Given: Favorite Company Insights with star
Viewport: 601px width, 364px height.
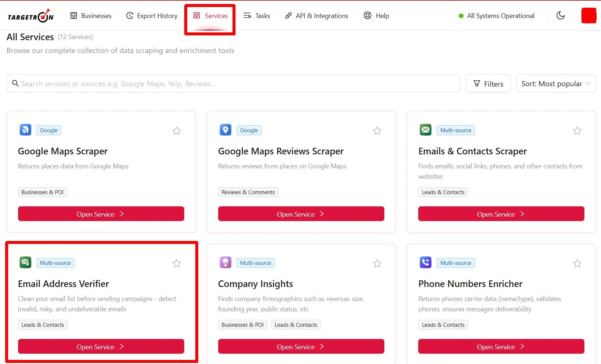Looking at the screenshot, I should (377, 263).
